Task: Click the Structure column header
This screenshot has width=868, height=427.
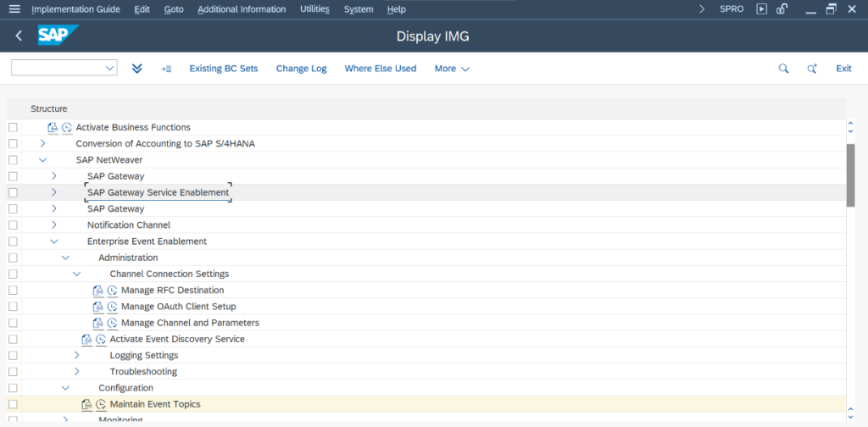Action: 48,109
